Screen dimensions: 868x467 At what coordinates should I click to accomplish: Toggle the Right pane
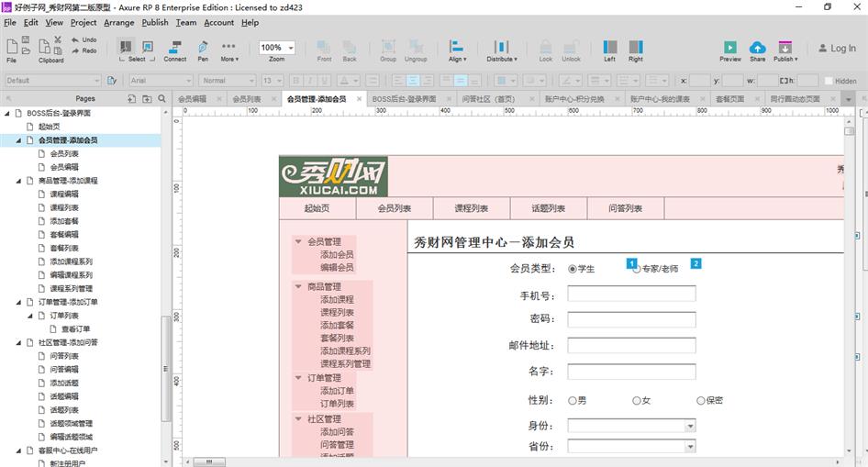tap(636, 50)
